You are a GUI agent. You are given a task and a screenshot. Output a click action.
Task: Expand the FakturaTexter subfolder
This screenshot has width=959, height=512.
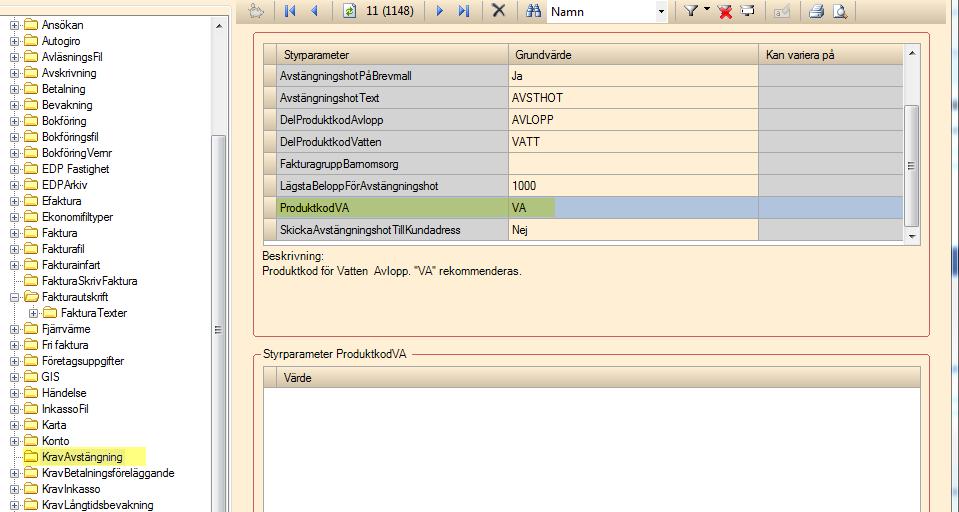[x=34, y=313]
